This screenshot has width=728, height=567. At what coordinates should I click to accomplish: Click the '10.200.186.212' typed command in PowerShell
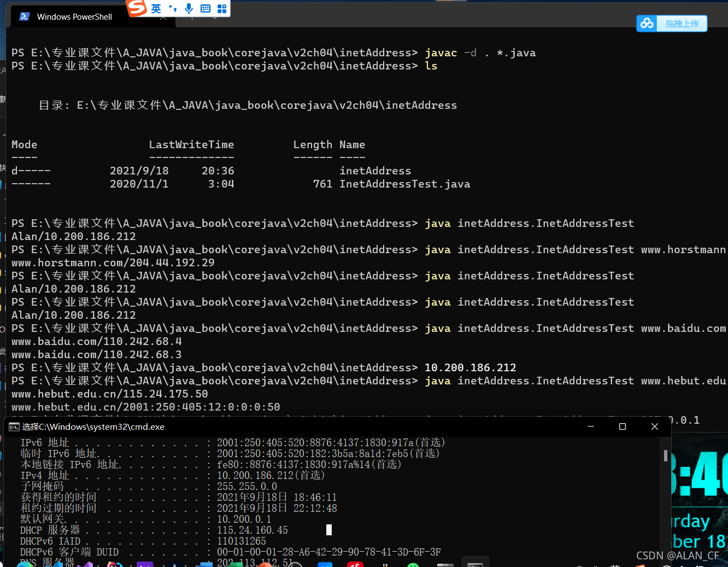tap(471, 368)
